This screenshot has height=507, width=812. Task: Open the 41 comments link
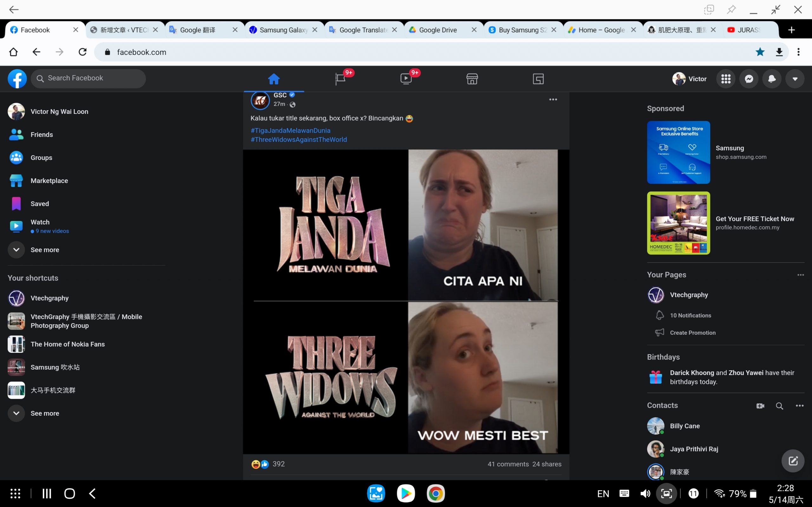(508, 464)
